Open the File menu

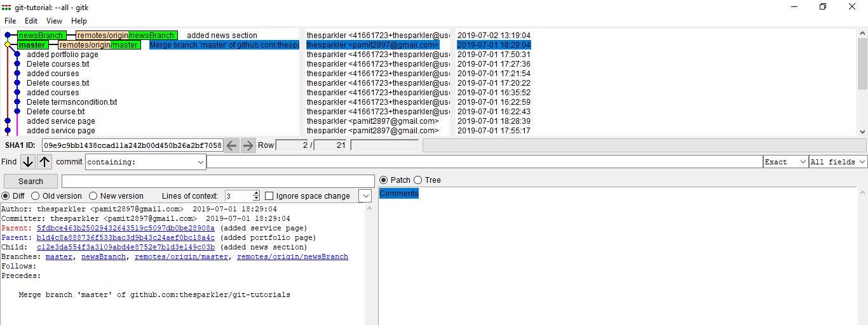(x=10, y=21)
